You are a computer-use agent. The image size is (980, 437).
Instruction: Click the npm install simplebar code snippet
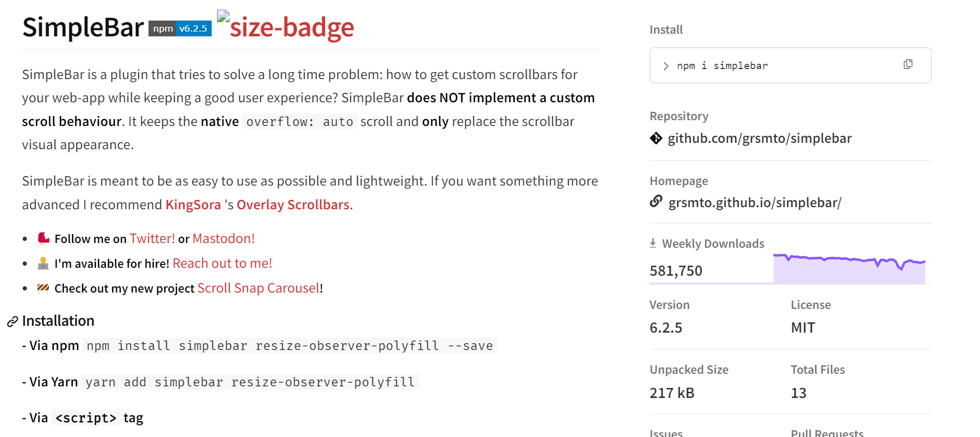pos(290,346)
